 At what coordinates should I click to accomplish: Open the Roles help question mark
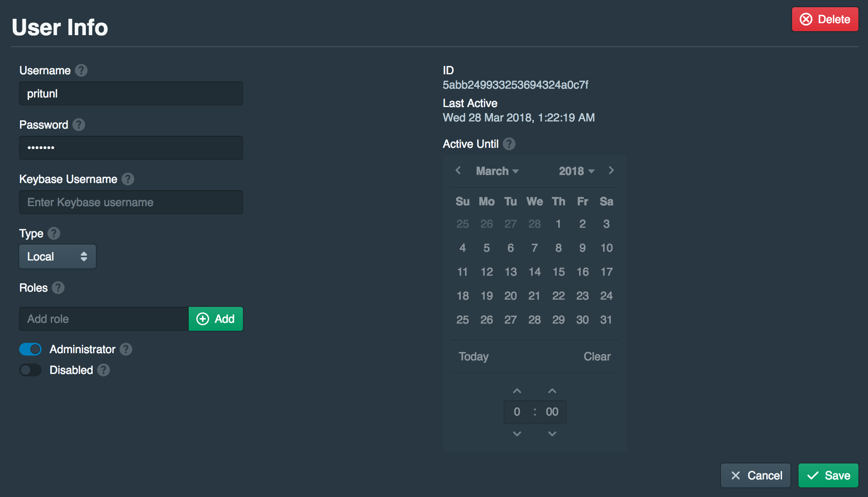(x=58, y=288)
